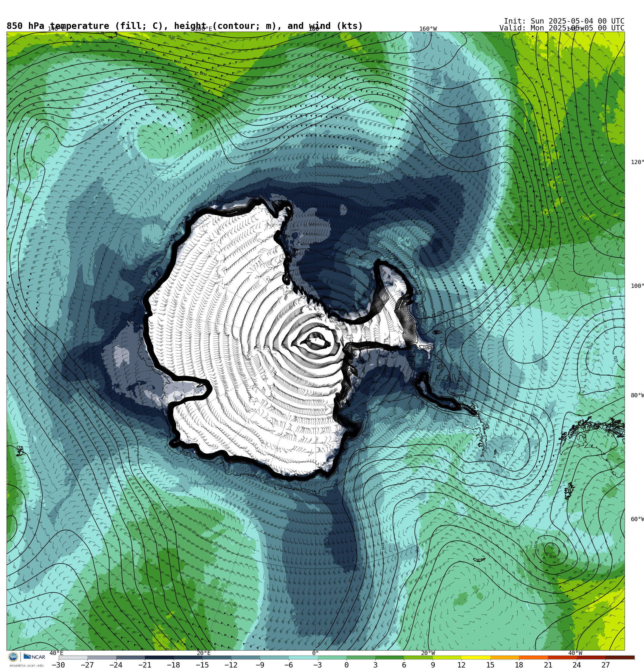Pick the darkest navy −21 to −18 swatch
The height and width of the screenshot is (669, 644).
click(160, 657)
